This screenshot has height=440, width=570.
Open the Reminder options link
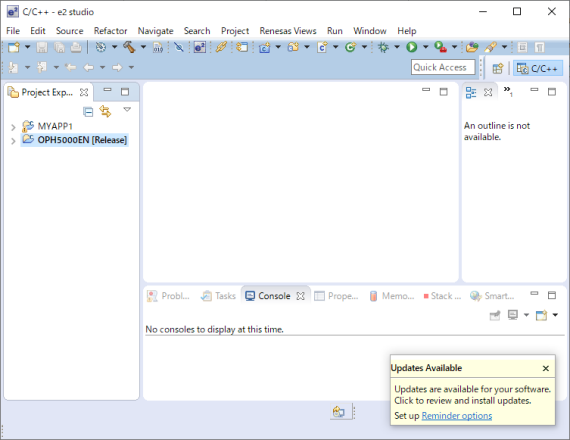(x=457, y=416)
